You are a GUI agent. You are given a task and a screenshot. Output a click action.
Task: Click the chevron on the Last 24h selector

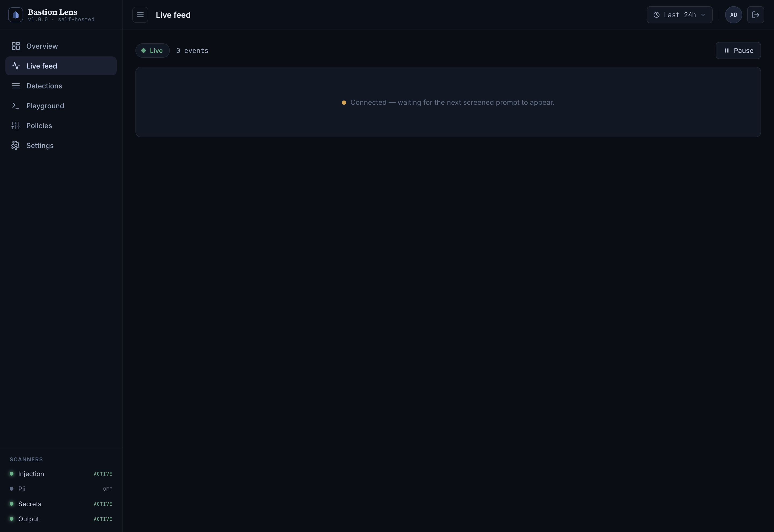703,15
